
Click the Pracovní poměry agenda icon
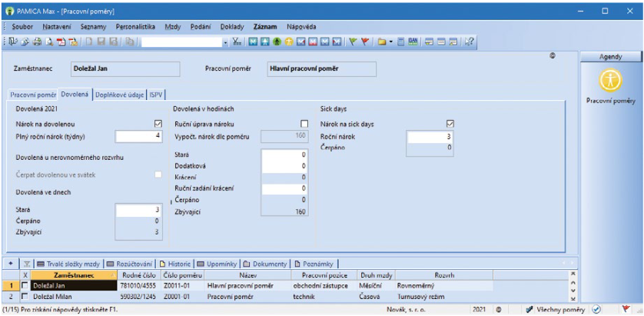[609, 80]
